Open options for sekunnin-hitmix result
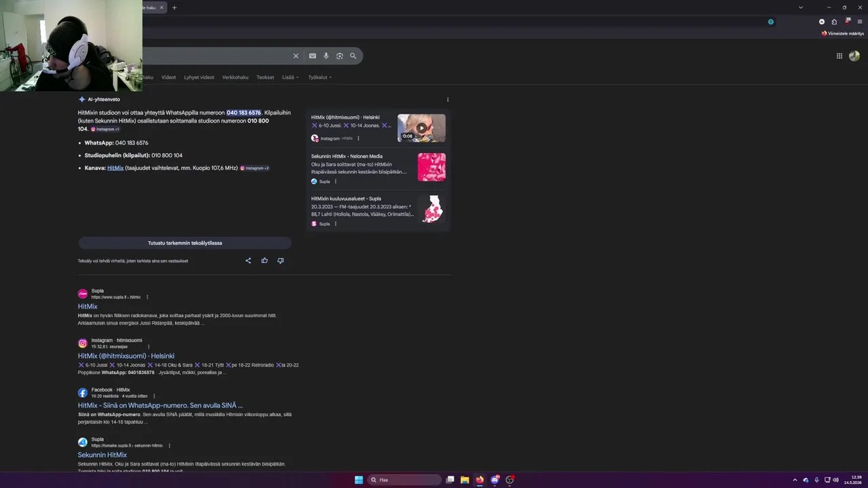 (170, 445)
